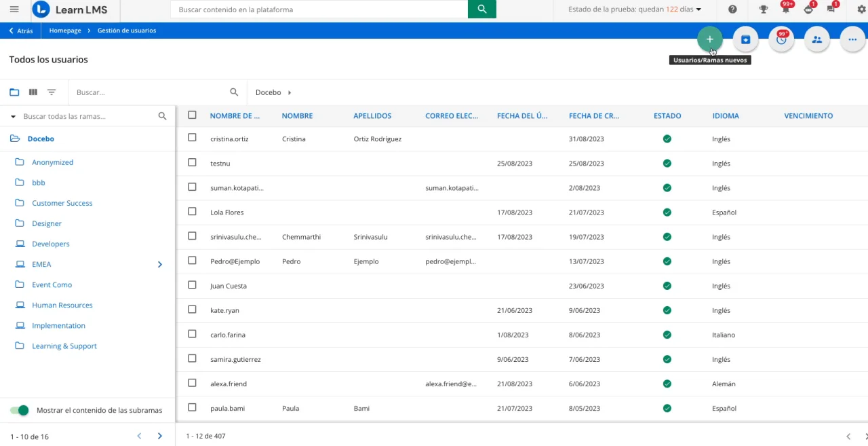Click the ellipsis more actions button
Image resolution: width=868 pixels, height=446 pixels.
tap(852, 39)
